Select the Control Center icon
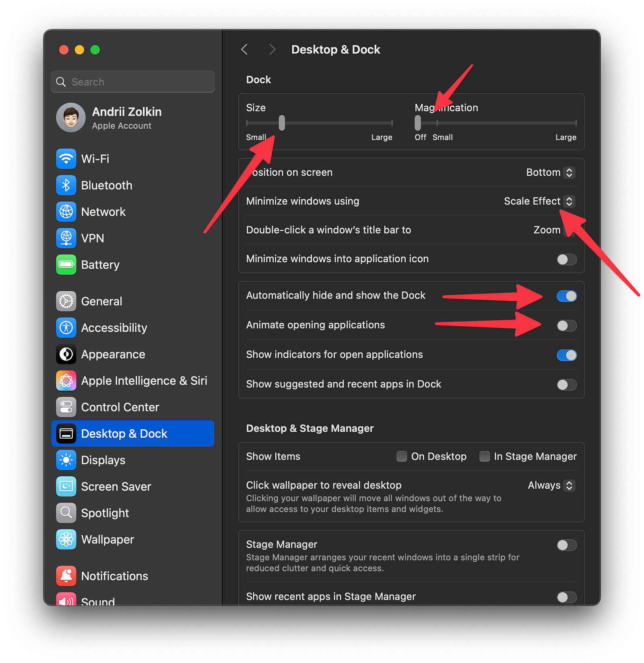 (x=66, y=407)
